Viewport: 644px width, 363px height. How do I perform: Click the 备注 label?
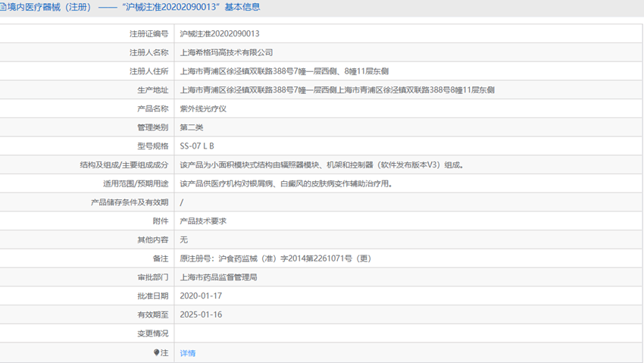pyautogui.click(x=161, y=258)
